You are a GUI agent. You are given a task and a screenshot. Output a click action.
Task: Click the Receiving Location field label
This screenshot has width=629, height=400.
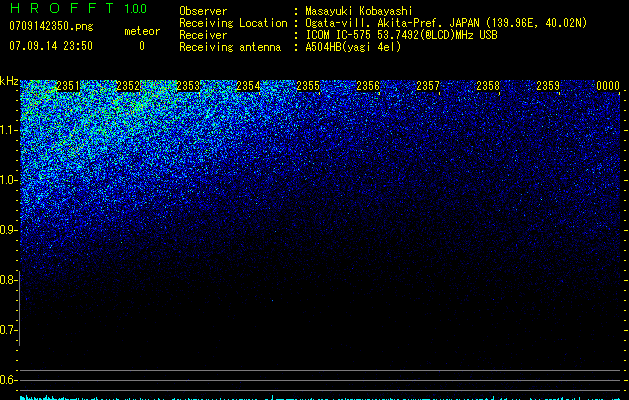(233, 23)
